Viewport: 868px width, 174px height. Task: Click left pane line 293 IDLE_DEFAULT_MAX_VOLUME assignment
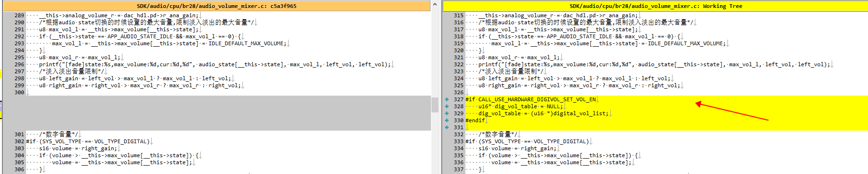(x=168, y=43)
